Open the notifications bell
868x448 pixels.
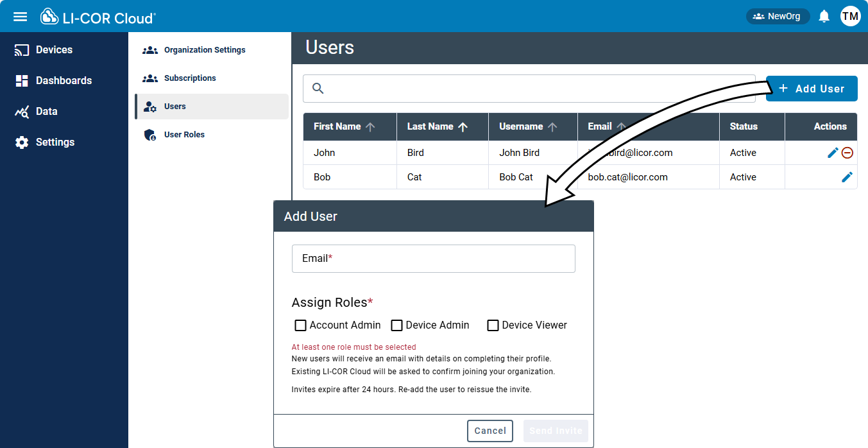[825, 16]
